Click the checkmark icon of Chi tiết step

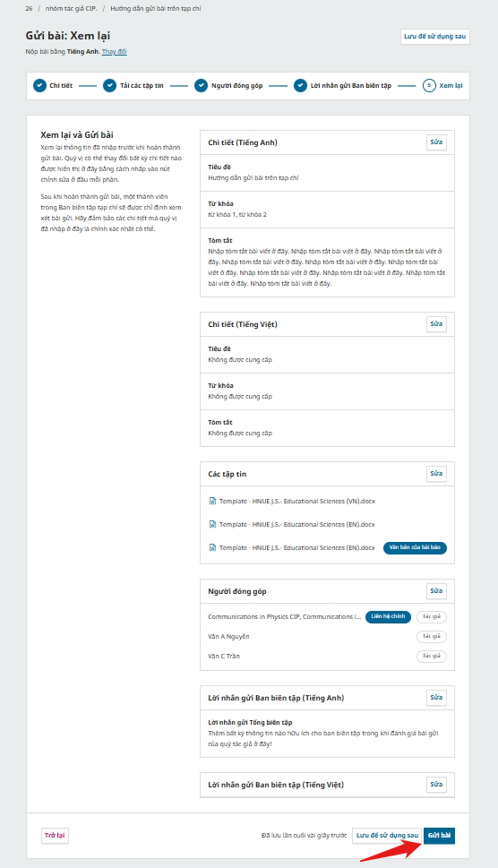pos(39,86)
